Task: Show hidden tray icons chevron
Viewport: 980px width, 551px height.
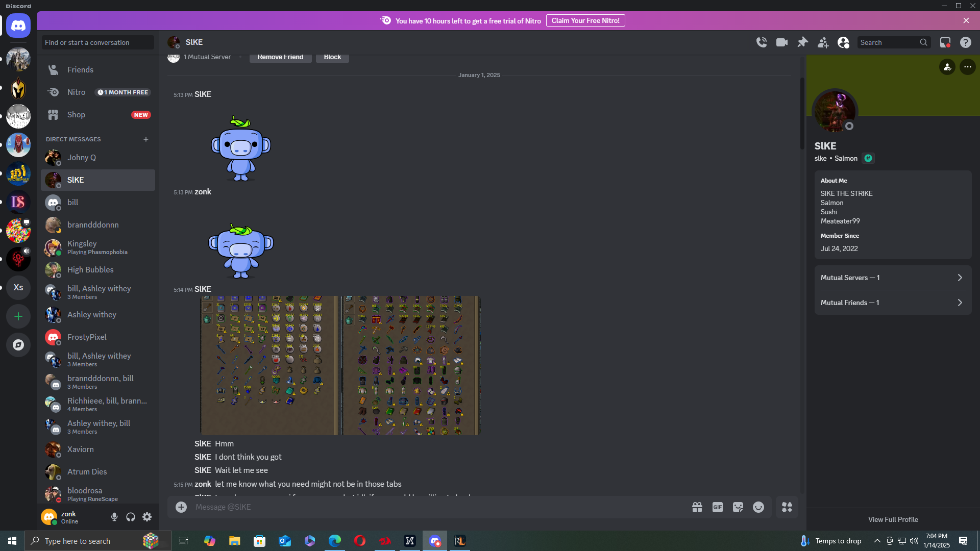Action: [x=877, y=541]
